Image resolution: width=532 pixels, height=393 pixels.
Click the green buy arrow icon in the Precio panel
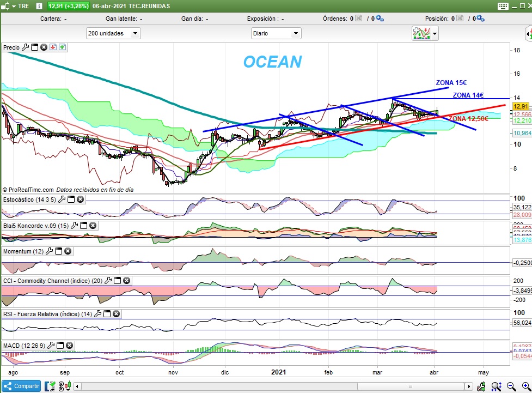click(x=62, y=47)
